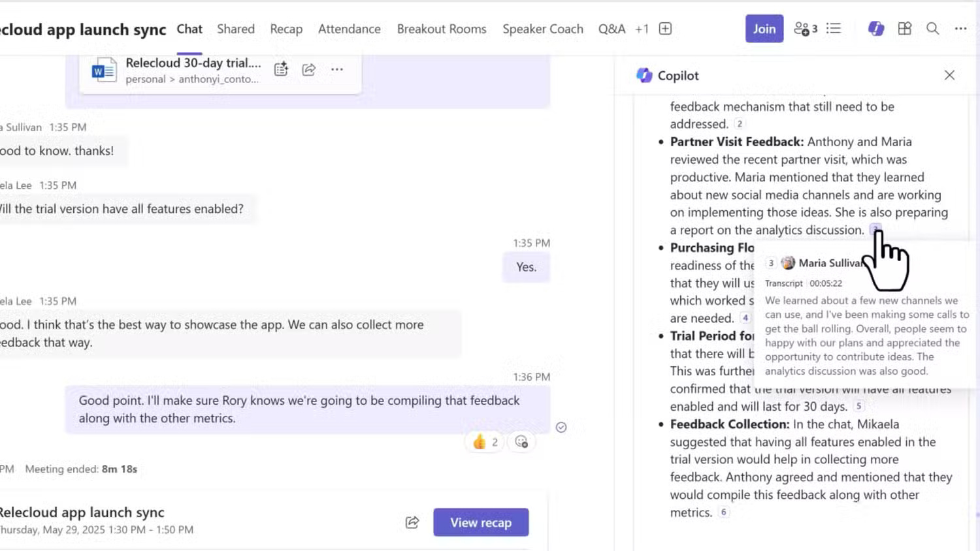Switch to the Chat tab
Viewport: 980px width, 551px height.
(189, 29)
